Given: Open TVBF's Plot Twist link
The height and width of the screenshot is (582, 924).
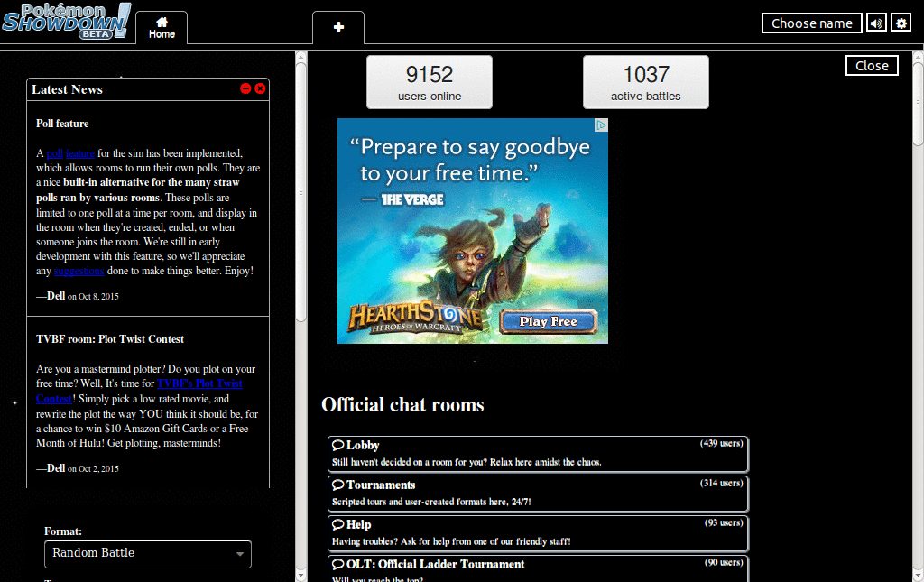Looking at the screenshot, I should pos(199,383).
